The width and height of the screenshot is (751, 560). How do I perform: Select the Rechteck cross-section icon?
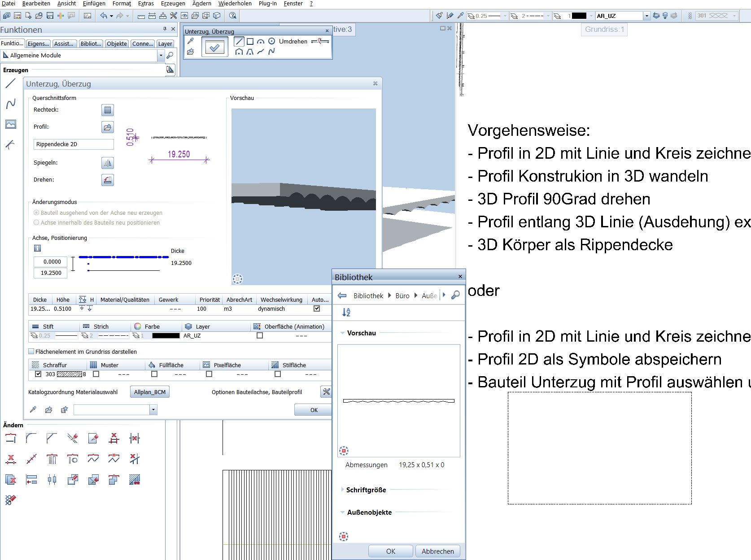(x=108, y=110)
